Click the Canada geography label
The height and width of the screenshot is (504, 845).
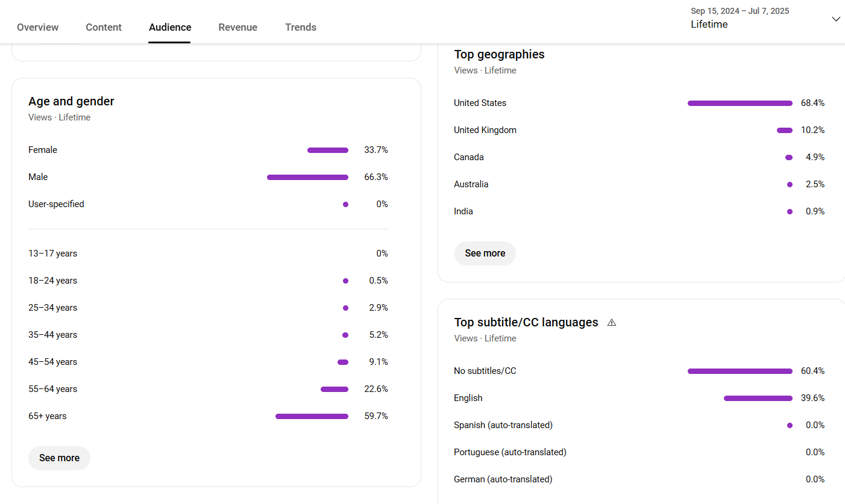click(469, 157)
